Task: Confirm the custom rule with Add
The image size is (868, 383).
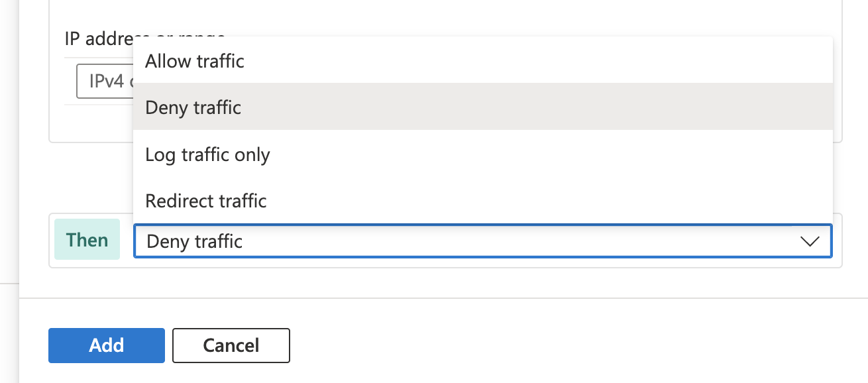Action: coord(106,345)
